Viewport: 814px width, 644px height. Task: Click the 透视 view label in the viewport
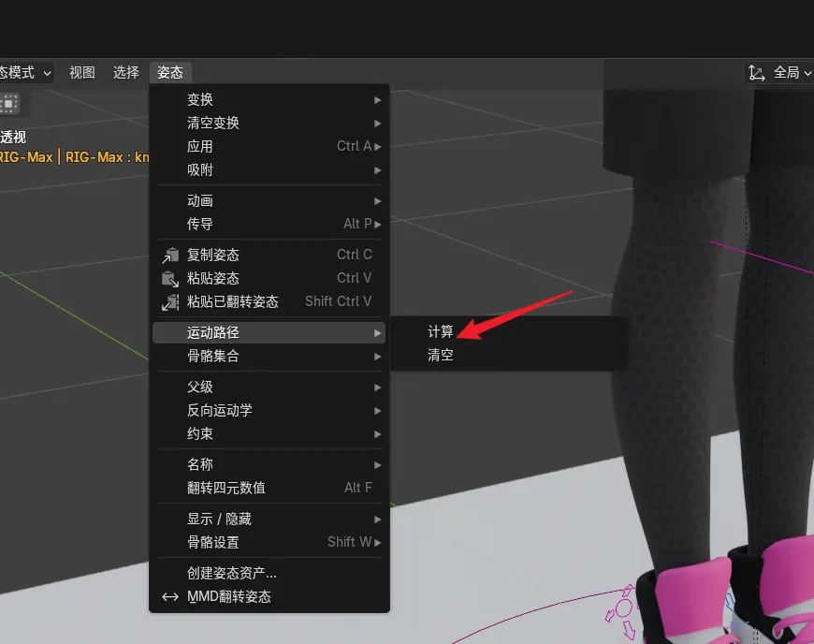coord(13,138)
